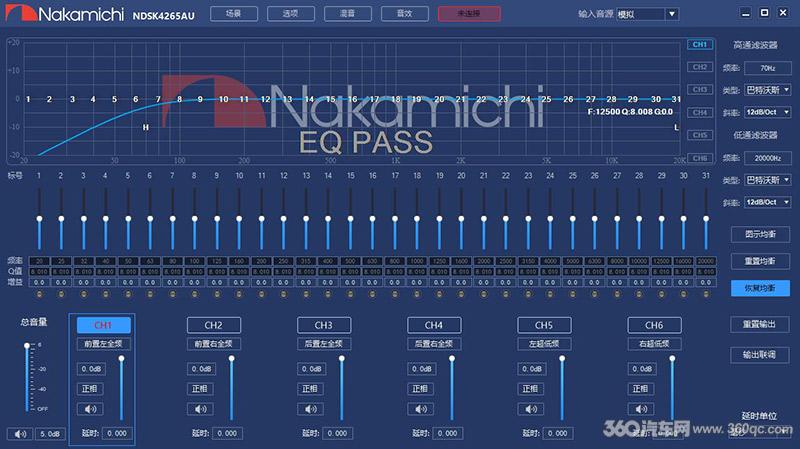The width and height of the screenshot is (800, 449).
Task: Toggle CH2 phase button 正相
Action: click(201, 389)
